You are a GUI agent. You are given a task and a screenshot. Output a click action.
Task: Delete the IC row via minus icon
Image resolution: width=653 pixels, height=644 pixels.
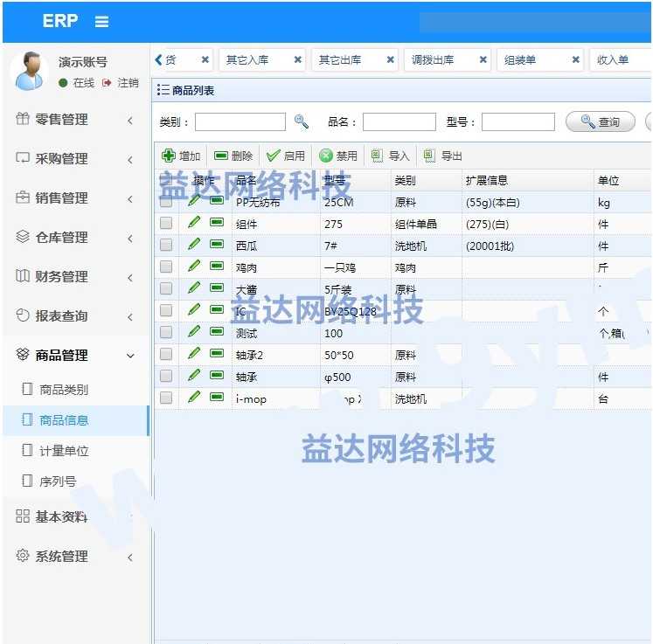coord(217,309)
